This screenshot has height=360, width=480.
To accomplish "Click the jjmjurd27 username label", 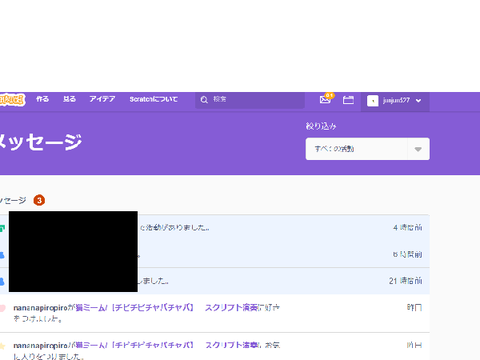I will click(396, 100).
